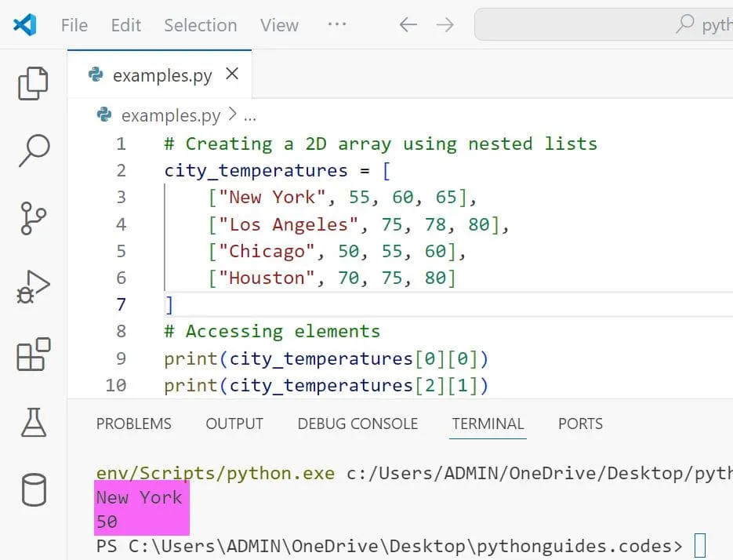Go back with the left arrow
Viewport: 733px width, 560px height.
[x=408, y=25]
